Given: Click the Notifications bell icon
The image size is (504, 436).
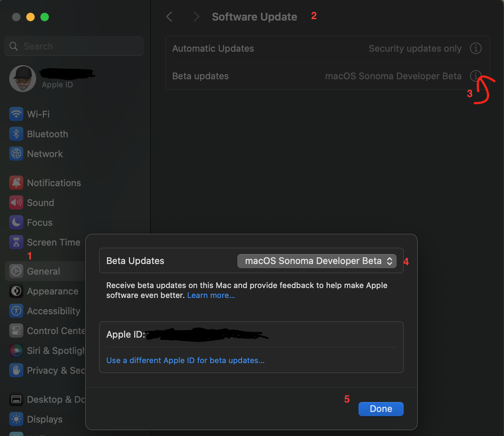Looking at the screenshot, I should click(16, 183).
